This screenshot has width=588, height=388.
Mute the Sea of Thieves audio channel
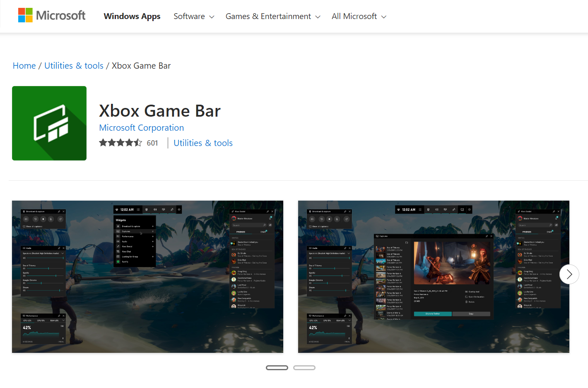(24, 268)
